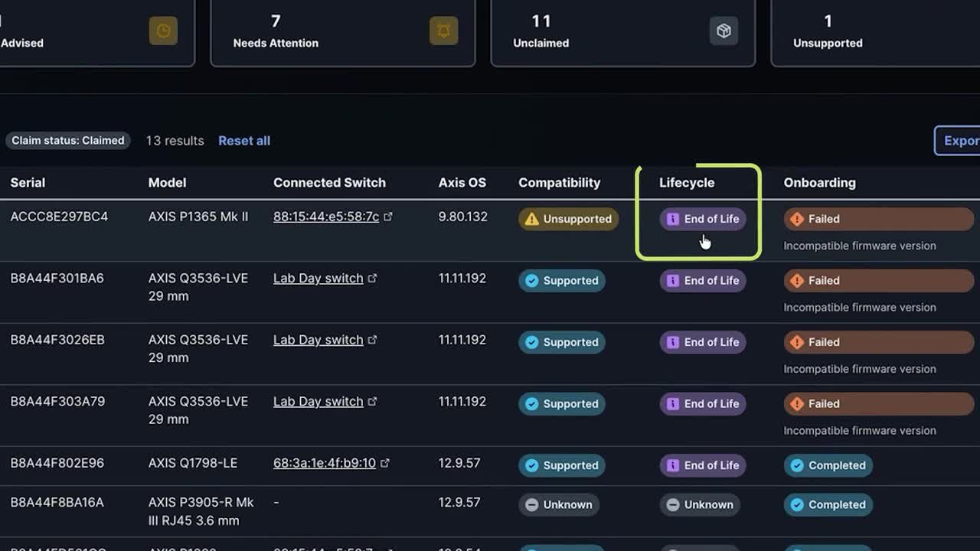This screenshot has height=551, width=980.
Task: Open the Unclaimed summary card
Action: [623, 32]
